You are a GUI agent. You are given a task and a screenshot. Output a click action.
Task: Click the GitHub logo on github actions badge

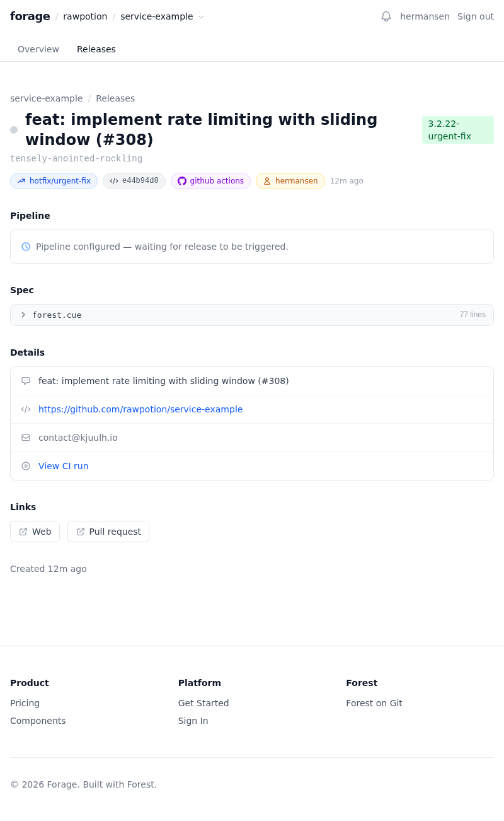(182, 181)
